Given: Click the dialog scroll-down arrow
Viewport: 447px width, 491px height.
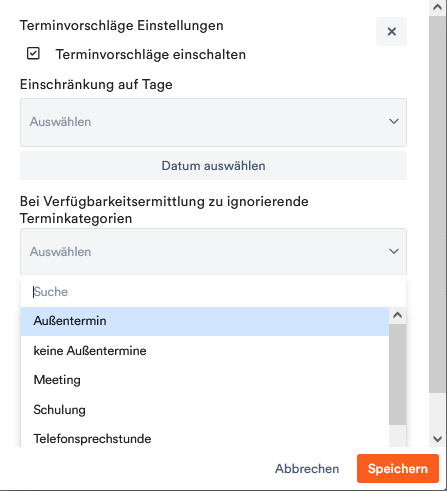Looking at the screenshot, I should tap(438, 439).
